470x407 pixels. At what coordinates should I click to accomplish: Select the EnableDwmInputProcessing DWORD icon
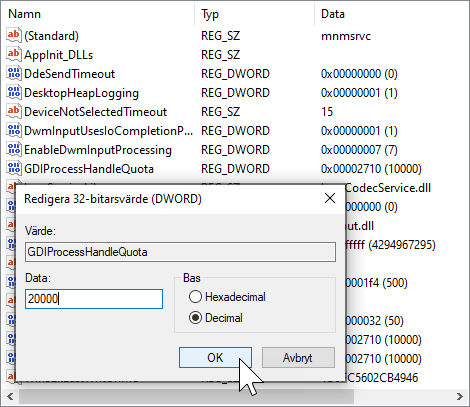(14, 149)
